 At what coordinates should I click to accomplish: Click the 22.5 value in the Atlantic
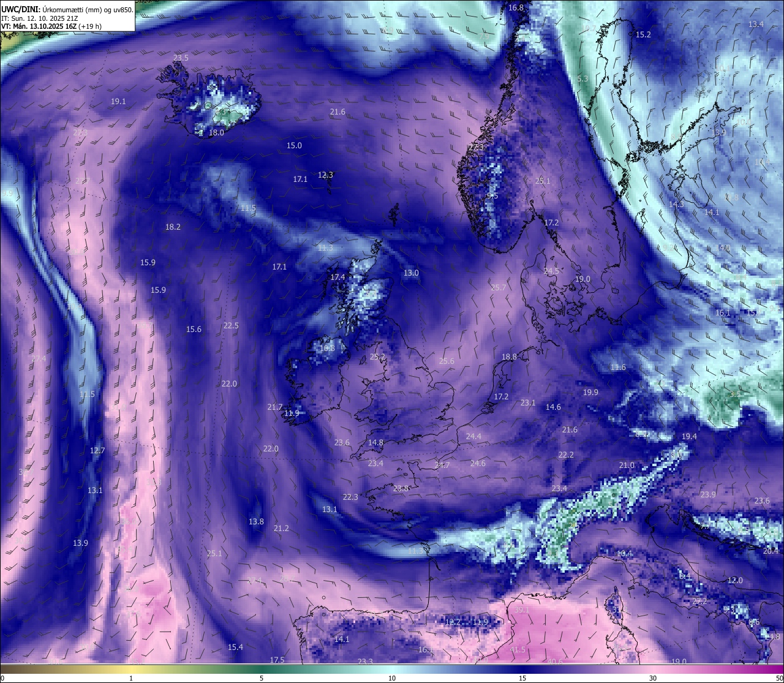click(231, 326)
